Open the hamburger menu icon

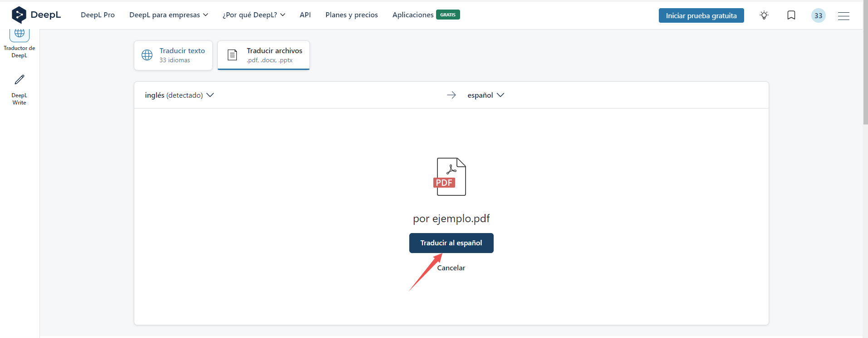(x=843, y=16)
